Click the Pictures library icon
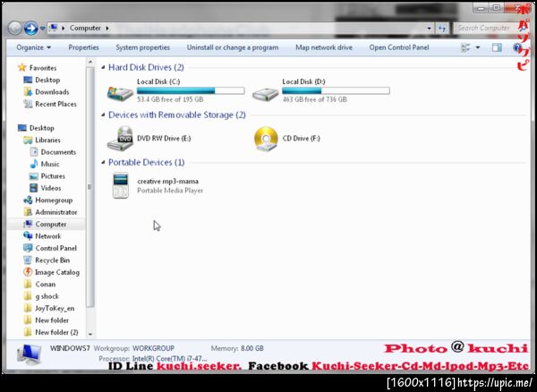The height and width of the screenshot is (392, 537). [x=34, y=176]
